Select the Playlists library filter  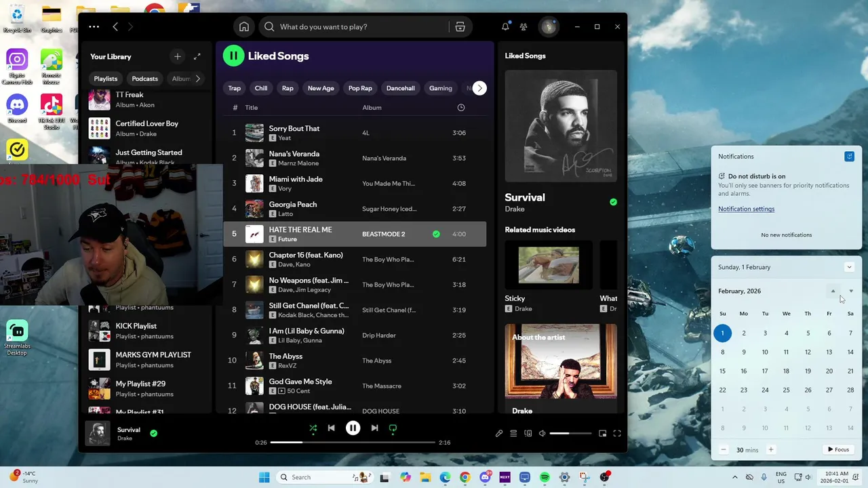point(105,79)
